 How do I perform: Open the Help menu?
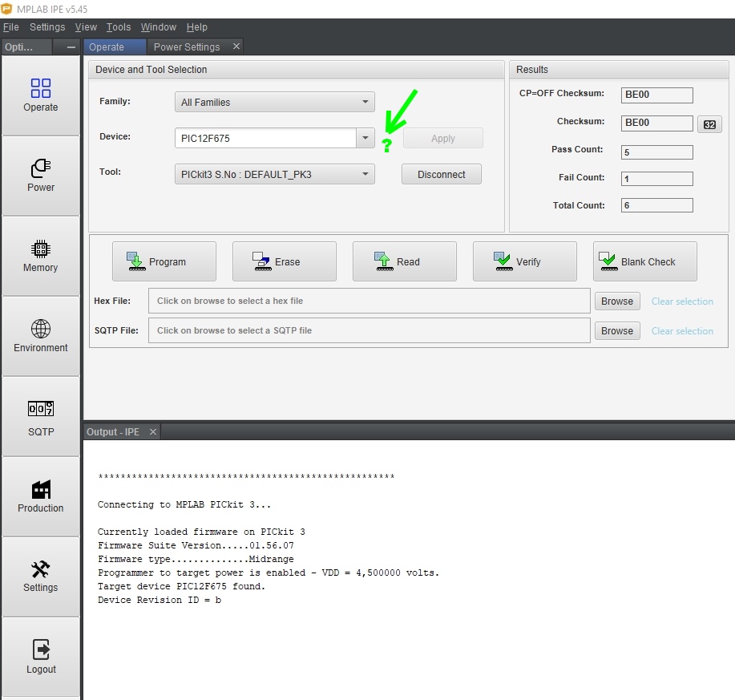(x=197, y=27)
